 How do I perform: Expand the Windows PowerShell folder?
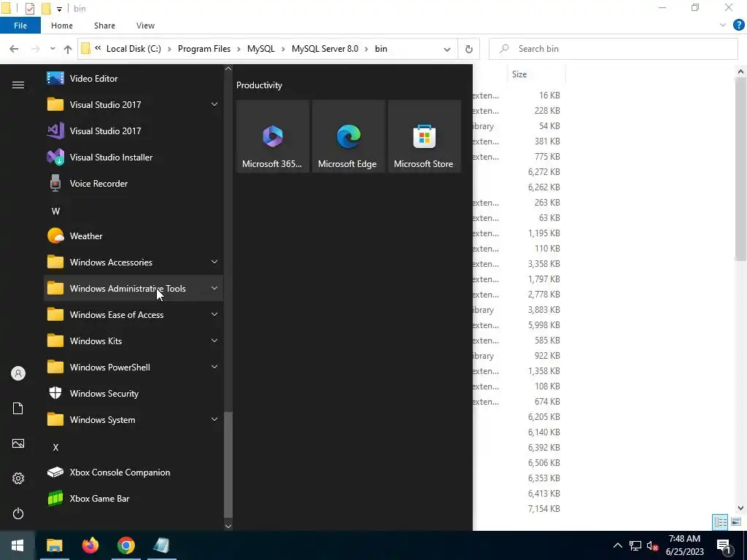tap(133, 367)
